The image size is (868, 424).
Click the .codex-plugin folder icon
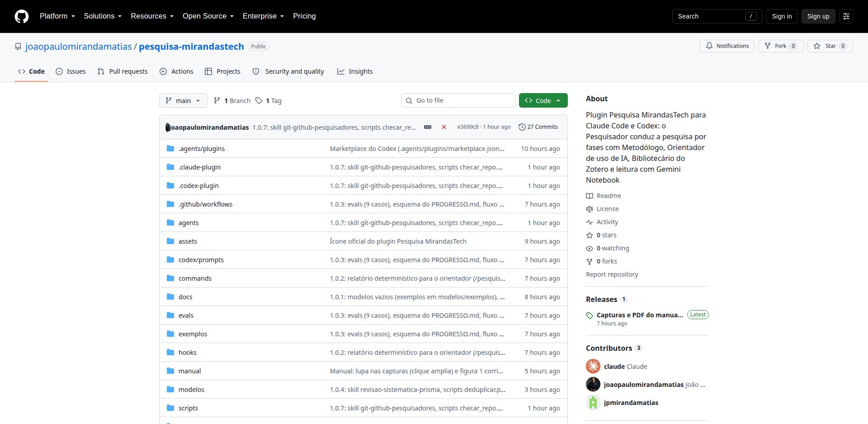pos(170,185)
